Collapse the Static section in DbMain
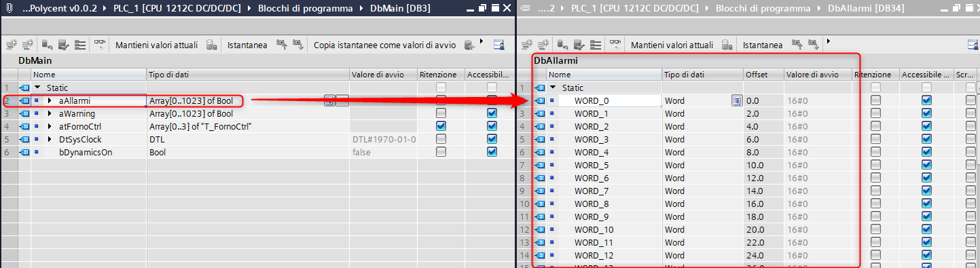The width and height of the screenshot is (980, 268). click(x=37, y=88)
